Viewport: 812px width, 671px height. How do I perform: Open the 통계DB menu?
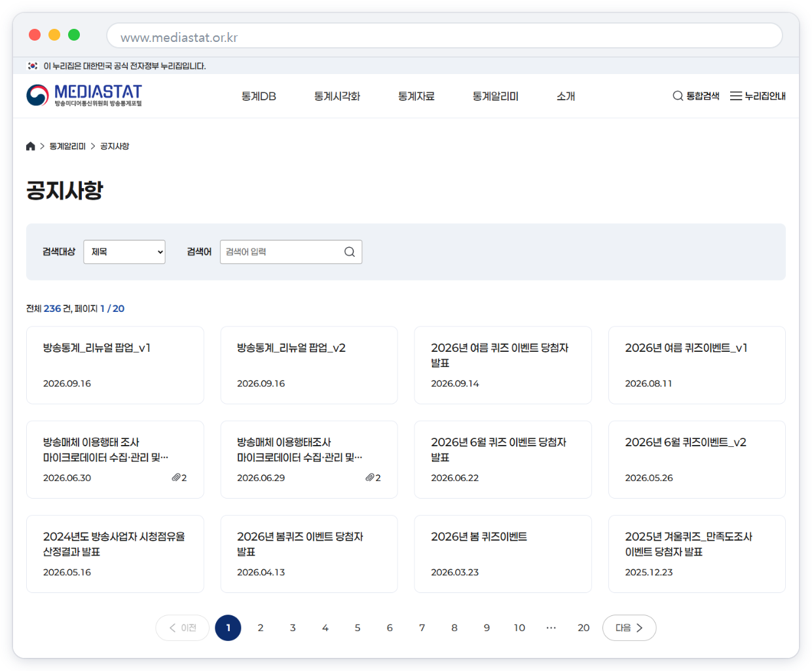point(259,96)
